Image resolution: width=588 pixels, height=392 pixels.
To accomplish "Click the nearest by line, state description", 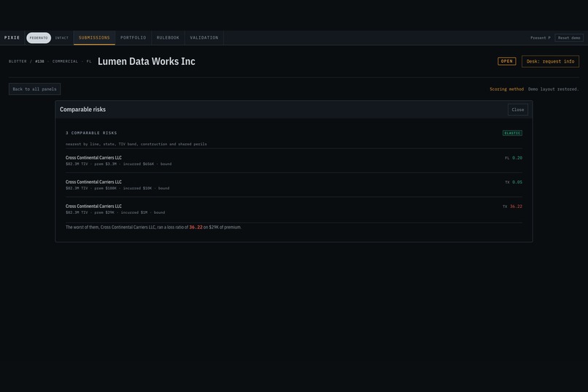I will tap(136, 144).
